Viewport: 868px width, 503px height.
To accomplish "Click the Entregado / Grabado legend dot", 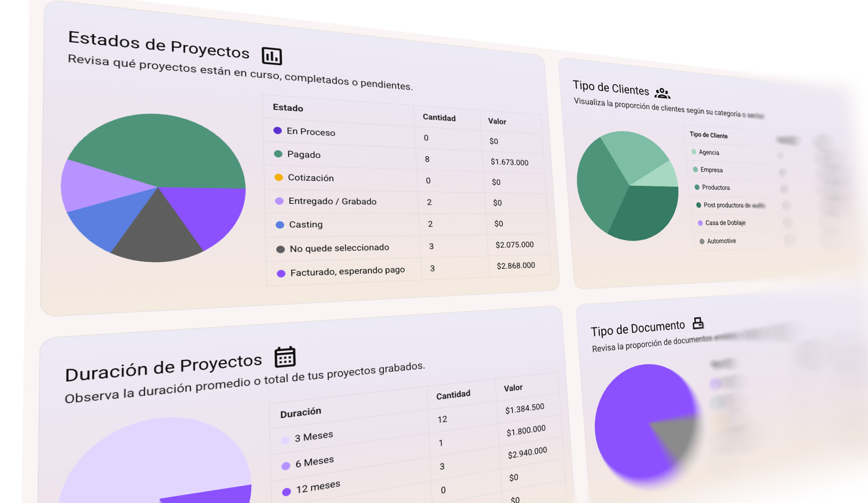I will (x=279, y=201).
